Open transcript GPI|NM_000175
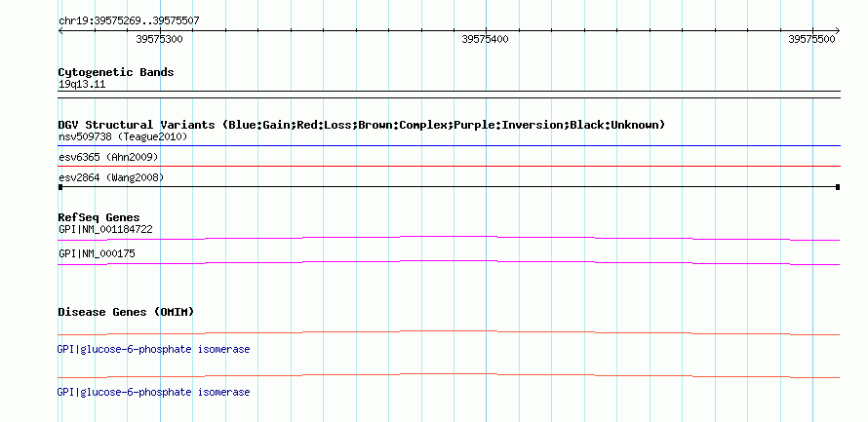 point(97,253)
